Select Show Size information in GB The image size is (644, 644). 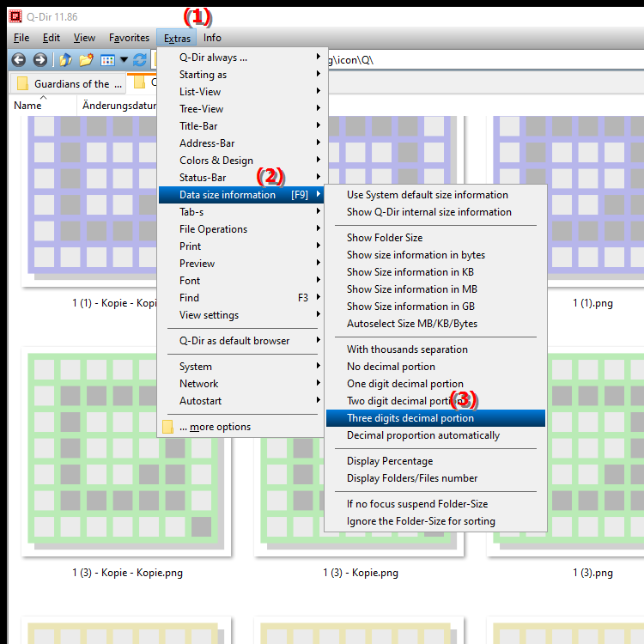click(435, 307)
